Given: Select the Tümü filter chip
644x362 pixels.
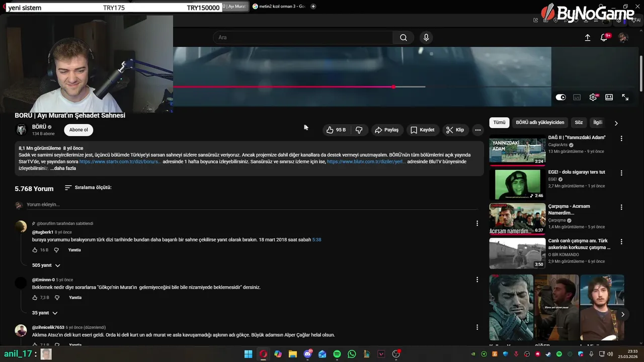Looking at the screenshot, I should (x=499, y=123).
